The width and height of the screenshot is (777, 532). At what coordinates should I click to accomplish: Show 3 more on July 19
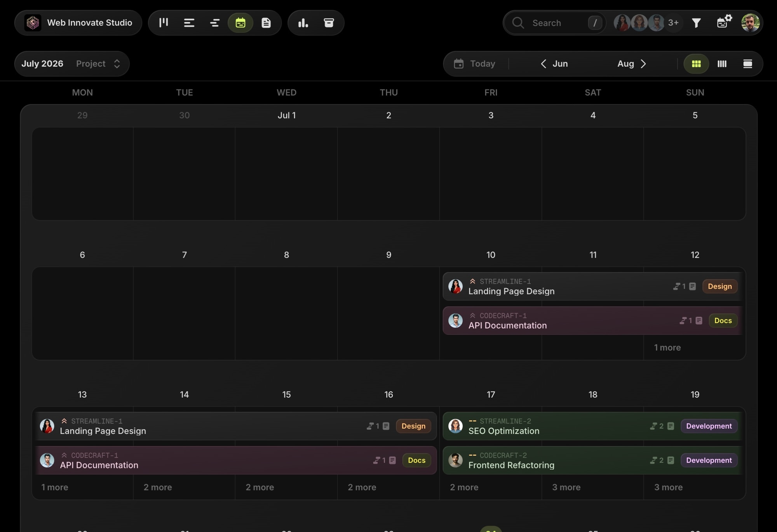click(x=668, y=487)
